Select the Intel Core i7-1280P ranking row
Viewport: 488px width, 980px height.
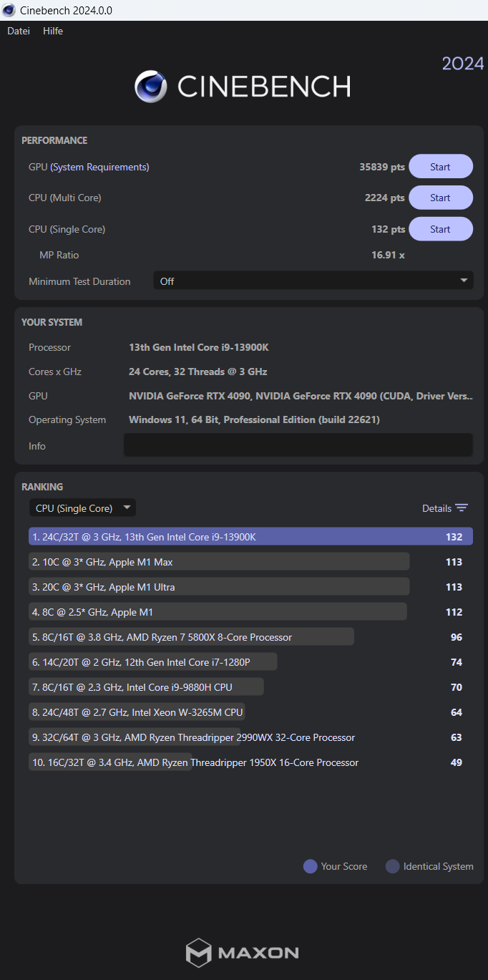click(250, 662)
